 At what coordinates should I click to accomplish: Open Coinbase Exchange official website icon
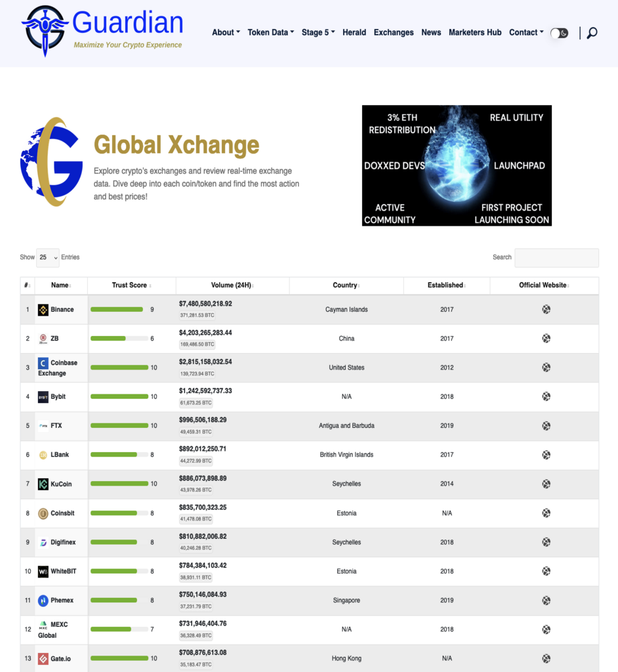click(546, 367)
